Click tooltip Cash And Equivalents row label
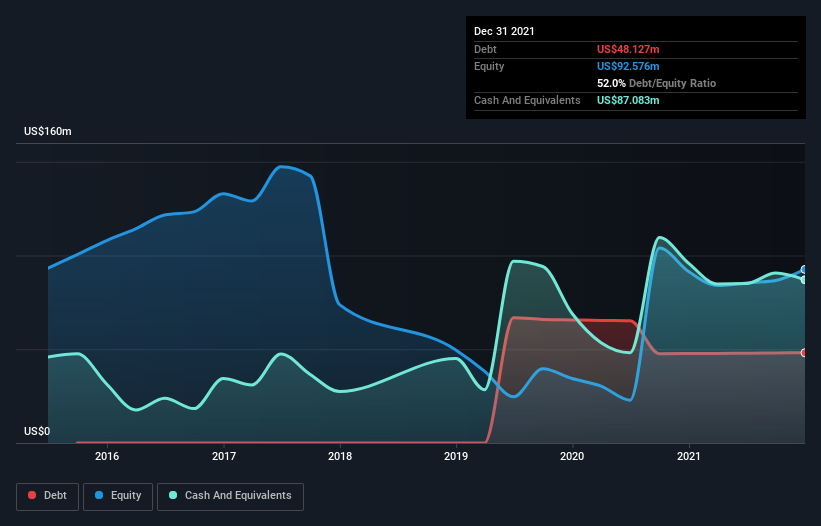 pyautogui.click(x=527, y=100)
